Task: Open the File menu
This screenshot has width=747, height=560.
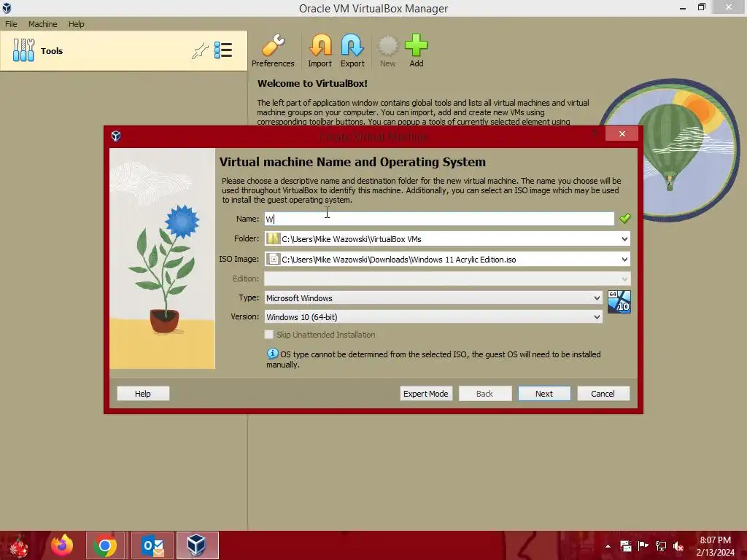Action: tap(11, 24)
